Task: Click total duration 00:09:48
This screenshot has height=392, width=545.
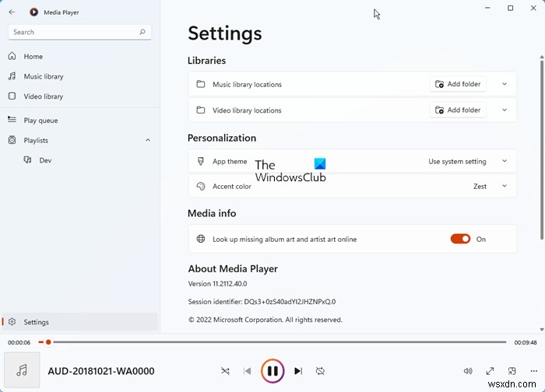Action: coord(526,342)
